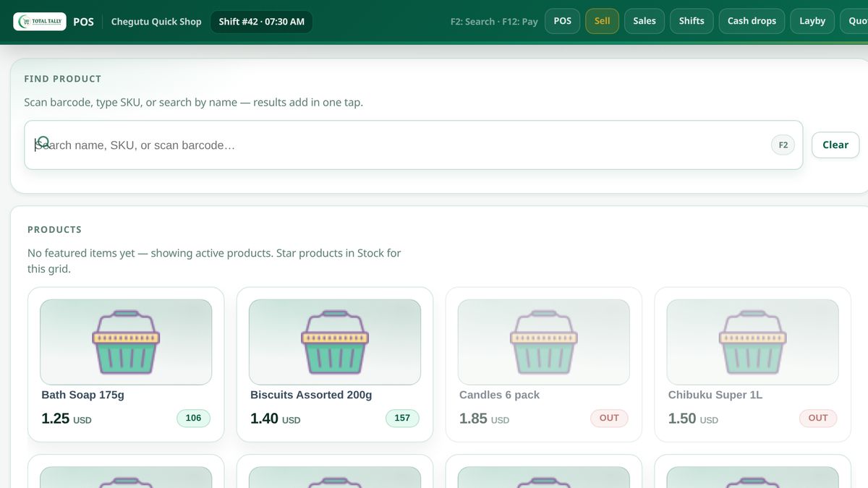Click the Chibuku Super 1L name

coord(715,395)
